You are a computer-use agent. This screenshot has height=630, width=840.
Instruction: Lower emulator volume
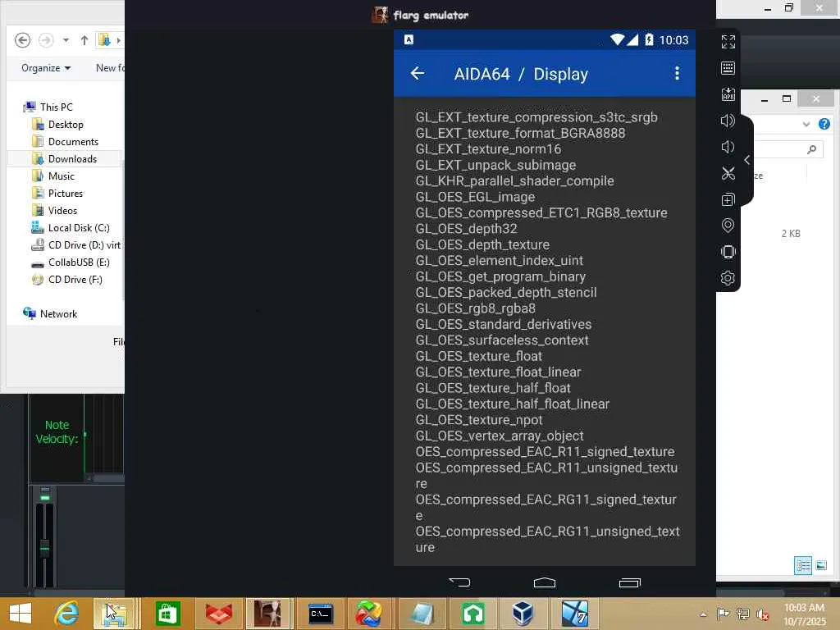pos(728,147)
